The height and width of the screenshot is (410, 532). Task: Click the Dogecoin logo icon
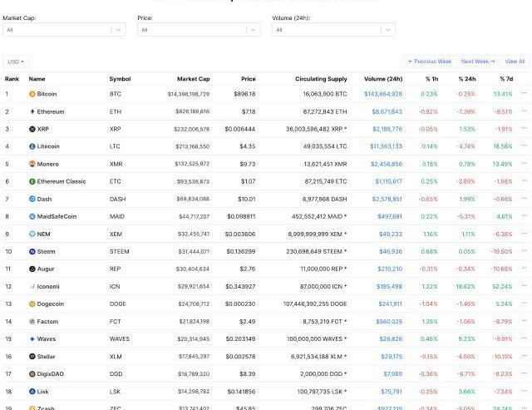(x=32, y=304)
